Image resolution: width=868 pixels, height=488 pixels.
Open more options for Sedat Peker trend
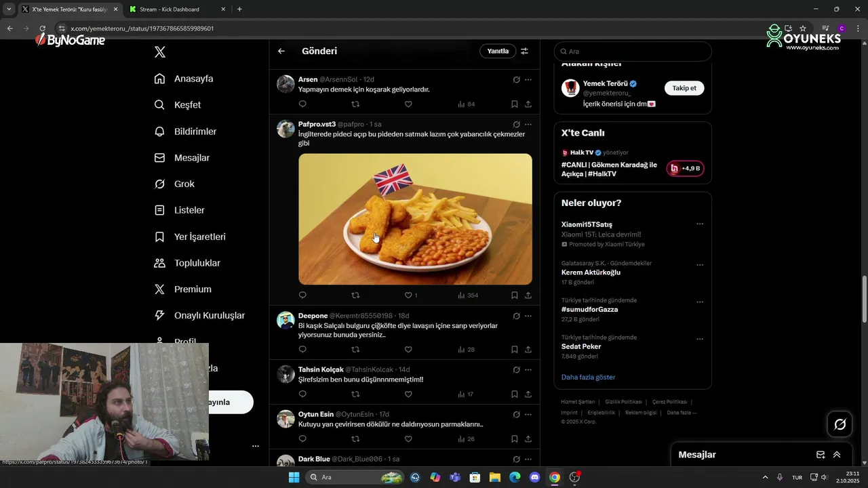[700, 339]
